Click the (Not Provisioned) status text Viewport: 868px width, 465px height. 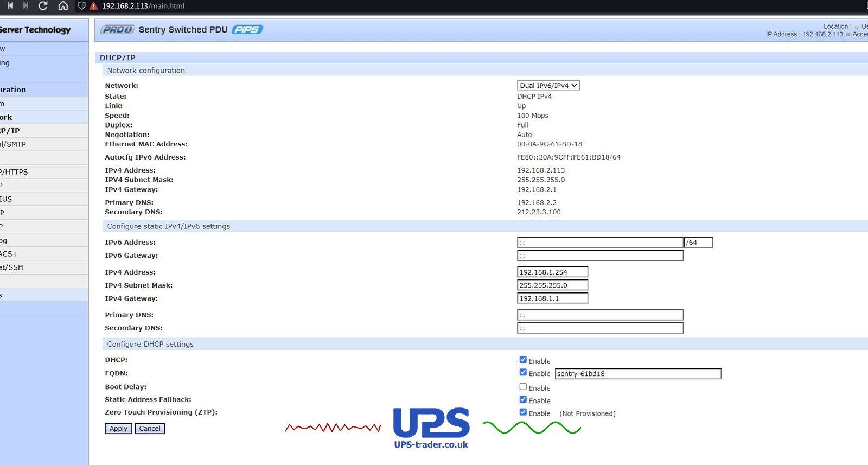coord(588,413)
